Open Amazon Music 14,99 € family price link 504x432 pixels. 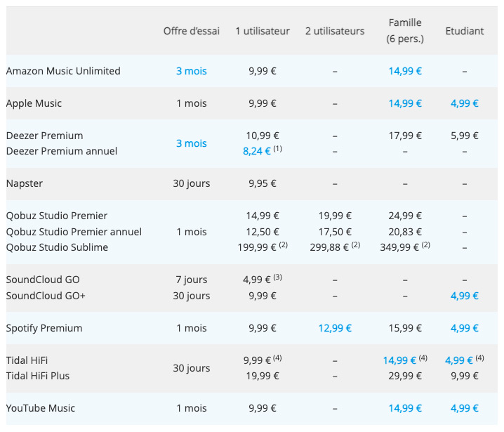tap(405, 71)
